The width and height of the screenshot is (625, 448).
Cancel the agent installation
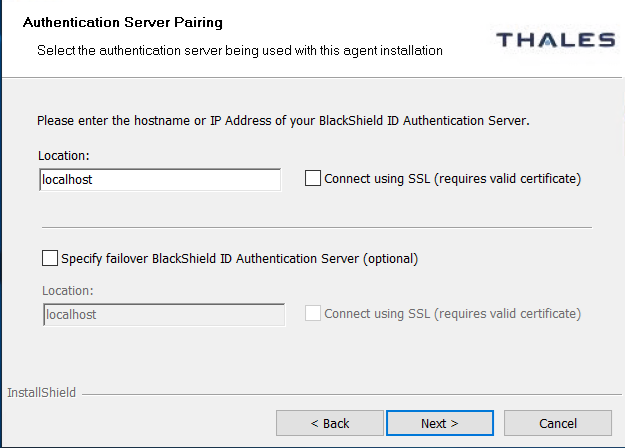(x=557, y=423)
